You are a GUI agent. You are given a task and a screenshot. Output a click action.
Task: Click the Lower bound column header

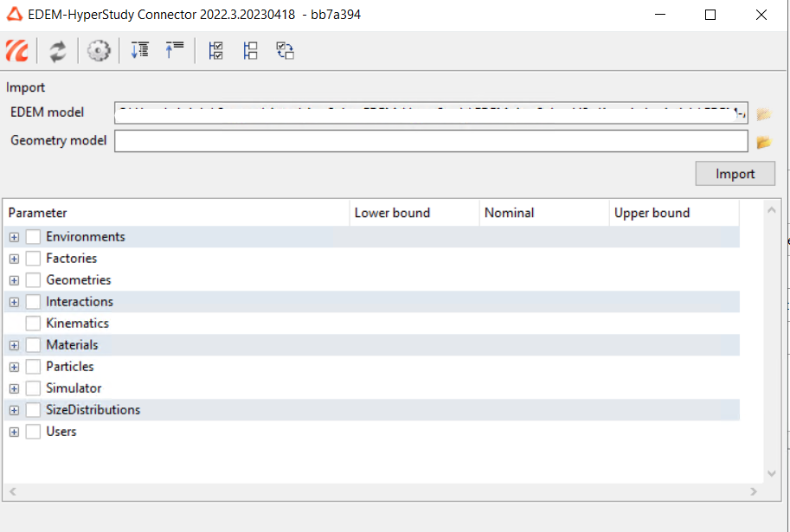(414, 213)
